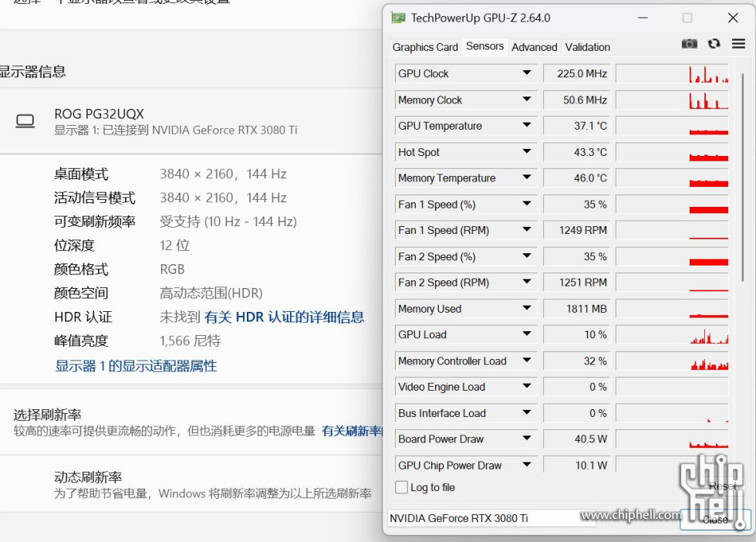Click the variable refresh rate value text
This screenshot has height=542, width=756.
228,222
